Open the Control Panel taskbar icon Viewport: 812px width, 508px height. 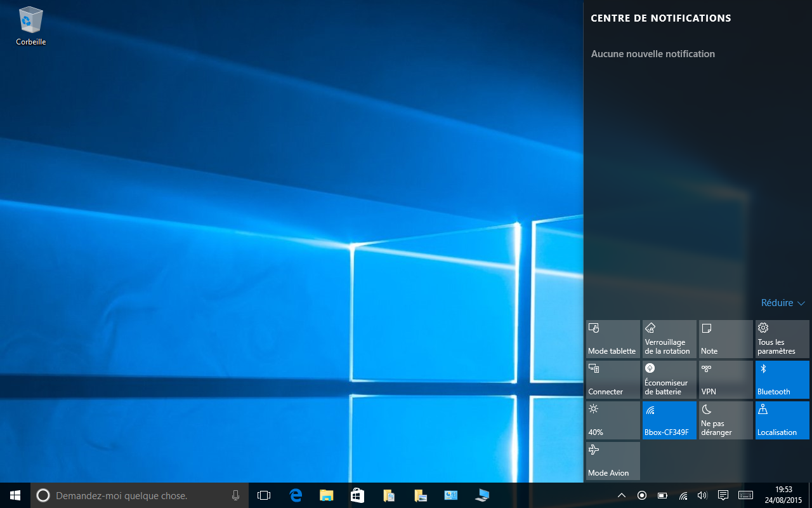click(450, 495)
